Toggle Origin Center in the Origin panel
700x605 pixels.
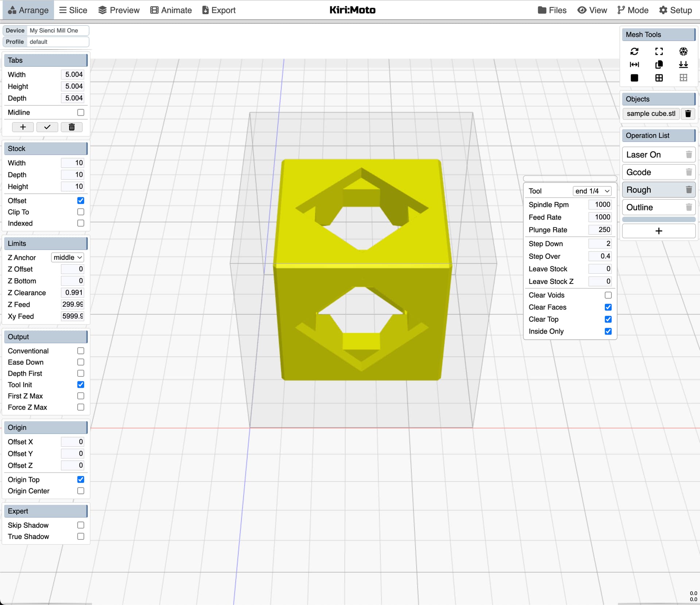tap(81, 491)
